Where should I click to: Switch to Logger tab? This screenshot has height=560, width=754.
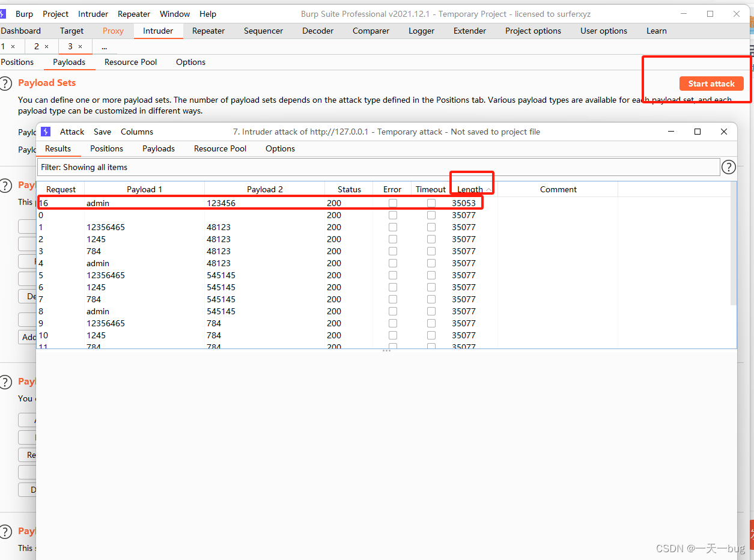point(421,31)
